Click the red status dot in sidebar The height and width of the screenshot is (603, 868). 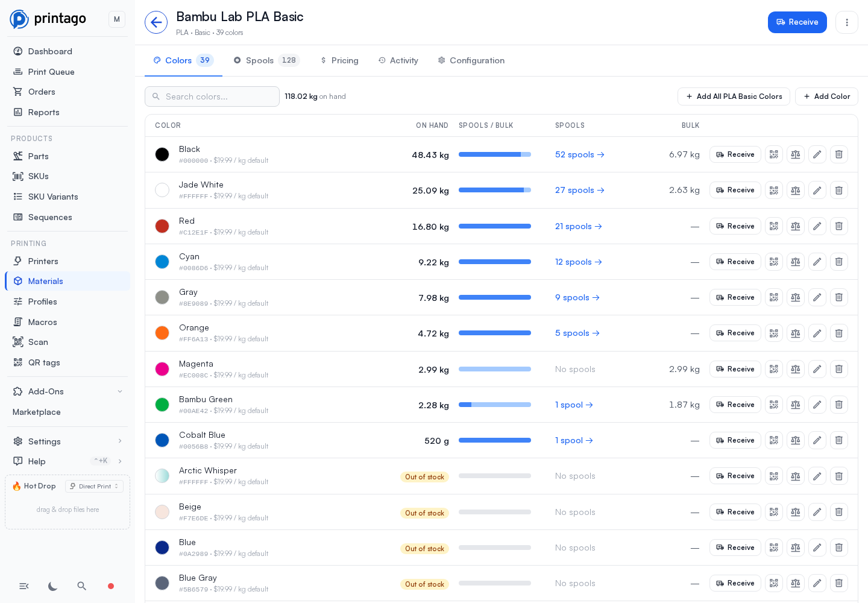pos(111,586)
